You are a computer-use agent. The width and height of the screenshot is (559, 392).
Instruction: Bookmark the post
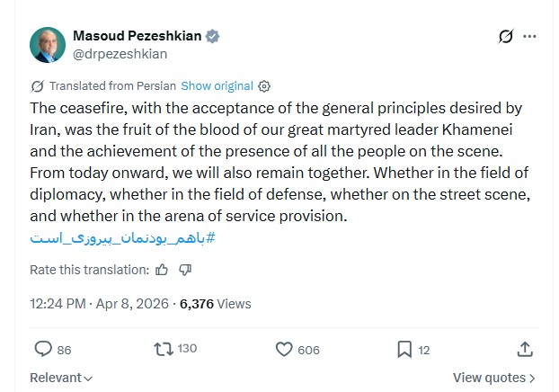tap(404, 349)
